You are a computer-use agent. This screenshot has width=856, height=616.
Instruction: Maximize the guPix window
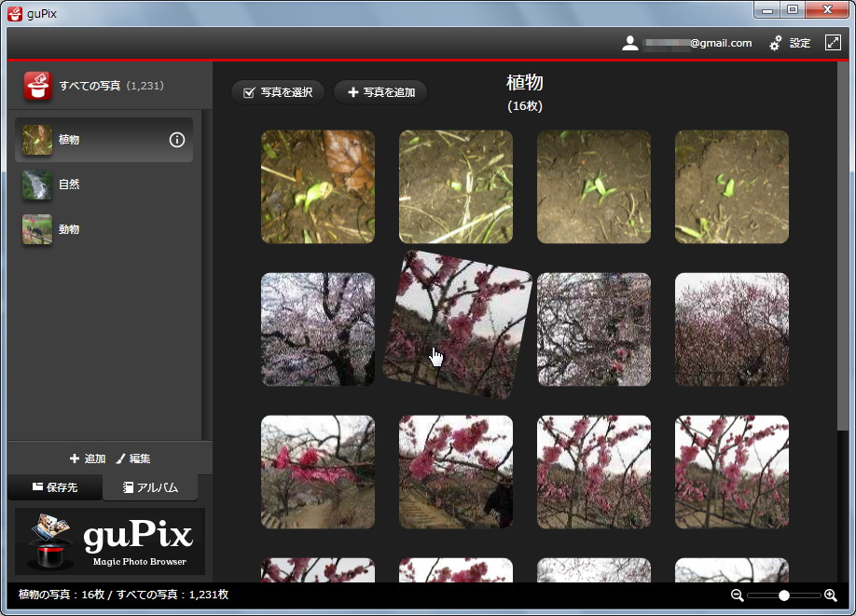pyautogui.click(x=793, y=10)
